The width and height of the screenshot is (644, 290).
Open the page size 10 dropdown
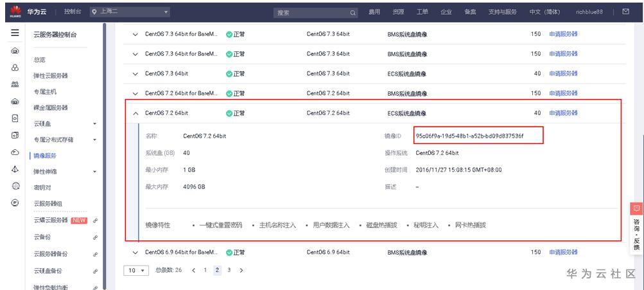(136, 270)
